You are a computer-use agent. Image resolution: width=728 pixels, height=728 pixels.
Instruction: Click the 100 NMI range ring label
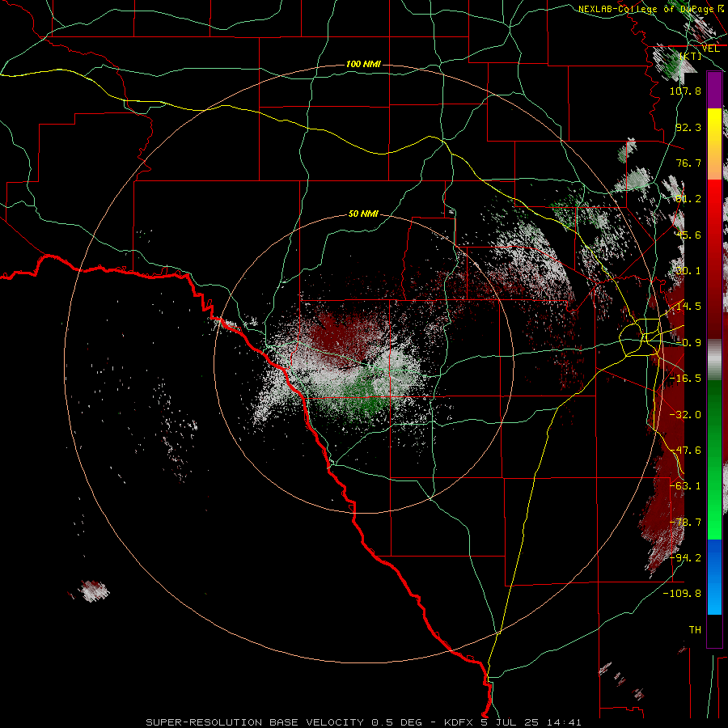[363, 64]
